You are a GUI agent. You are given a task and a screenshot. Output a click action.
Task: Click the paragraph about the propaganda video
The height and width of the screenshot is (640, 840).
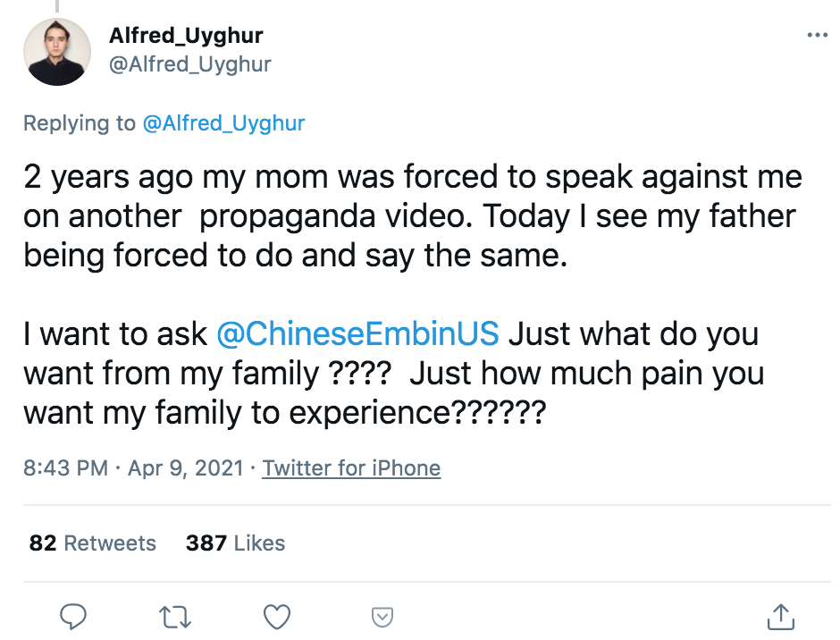(413, 216)
